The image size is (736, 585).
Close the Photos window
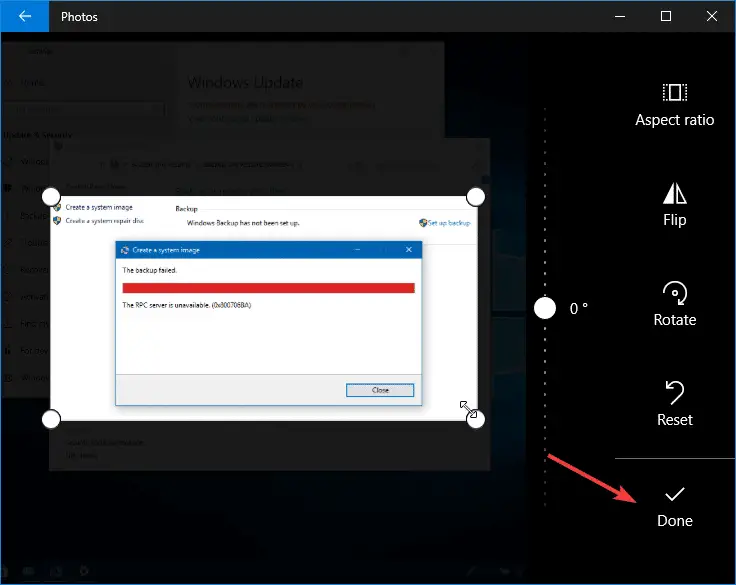[712, 16]
